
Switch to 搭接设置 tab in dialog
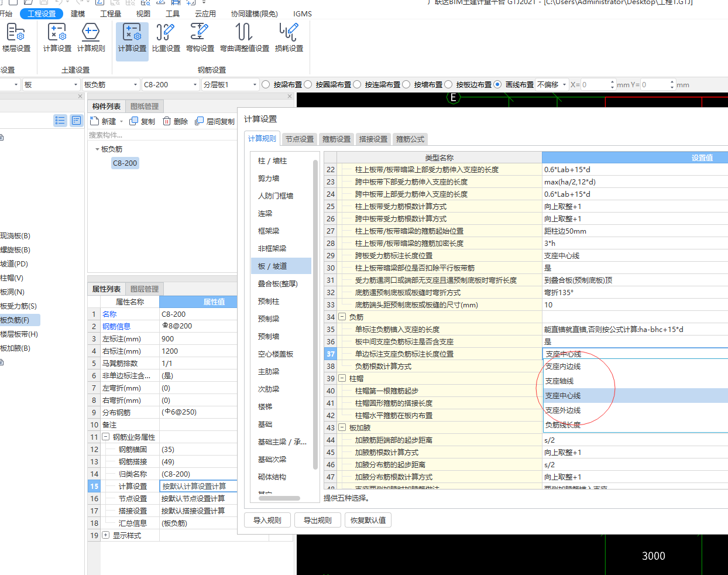click(x=373, y=139)
